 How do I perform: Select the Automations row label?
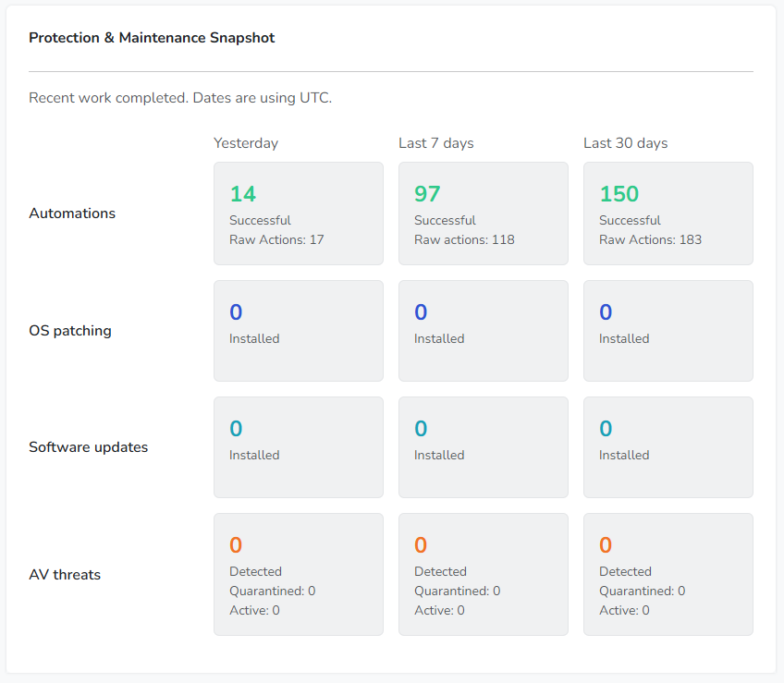[72, 213]
